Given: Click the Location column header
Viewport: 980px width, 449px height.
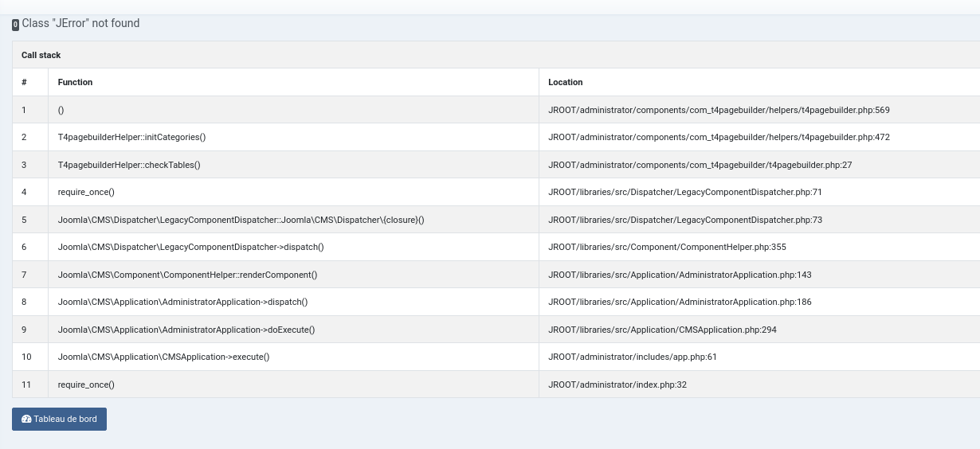Looking at the screenshot, I should click(x=566, y=82).
